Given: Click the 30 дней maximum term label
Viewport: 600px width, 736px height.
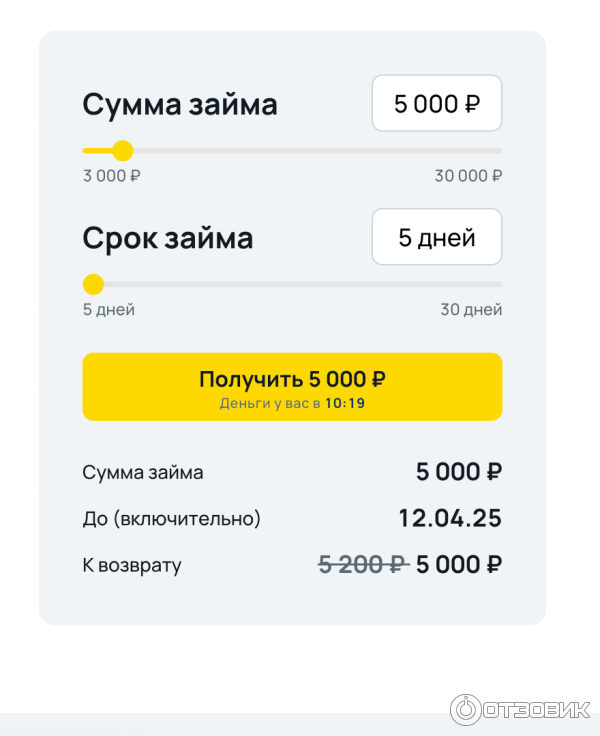Looking at the screenshot, I should [x=471, y=310].
